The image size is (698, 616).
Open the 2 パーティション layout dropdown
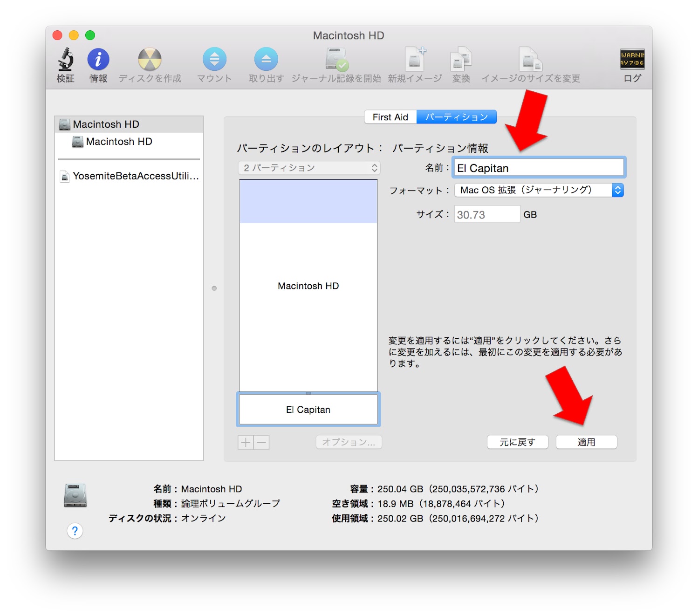(x=309, y=168)
